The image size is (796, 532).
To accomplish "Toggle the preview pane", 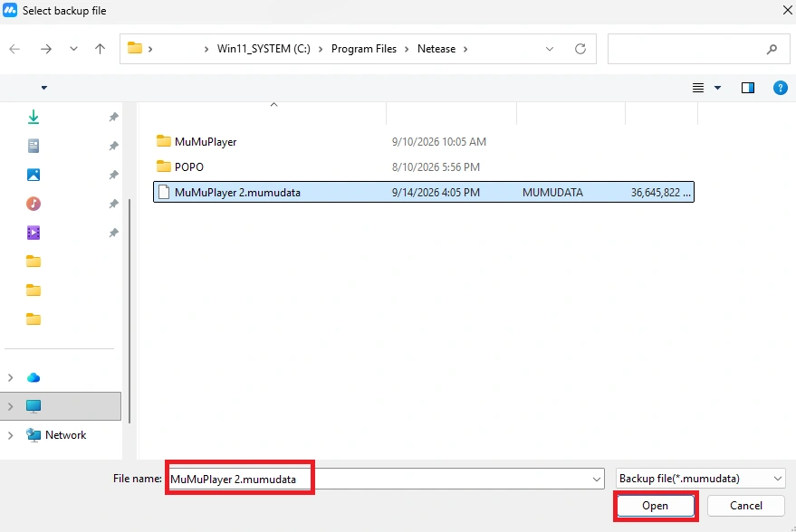I will pos(748,88).
